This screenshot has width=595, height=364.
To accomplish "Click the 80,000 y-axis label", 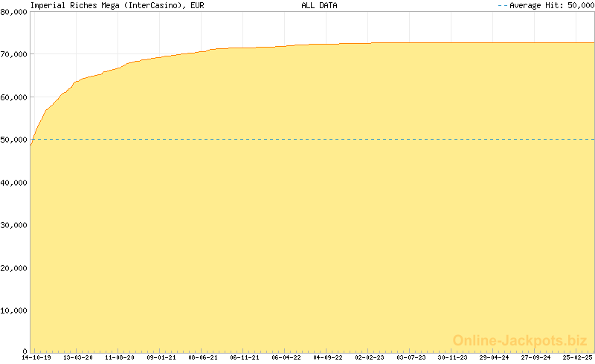I will tap(14, 12).
